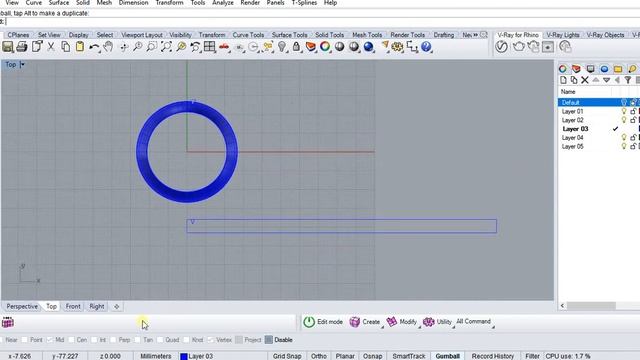Toggle the Perp osnap checkbox
This screenshot has height=360, width=640.
click(113, 340)
